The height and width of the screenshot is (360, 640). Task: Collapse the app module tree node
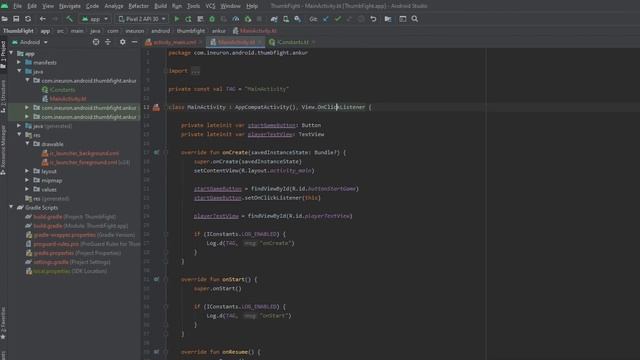tap(11, 53)
